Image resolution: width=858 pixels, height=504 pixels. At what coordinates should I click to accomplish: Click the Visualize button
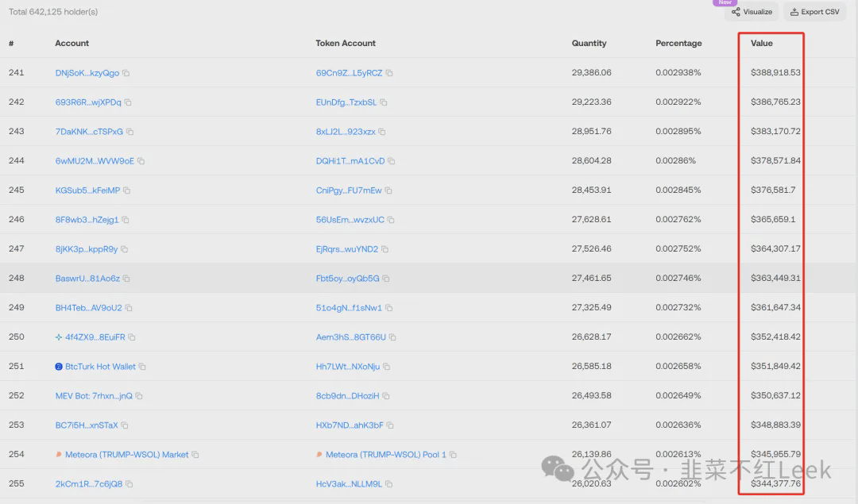click(x=752, y=11)
